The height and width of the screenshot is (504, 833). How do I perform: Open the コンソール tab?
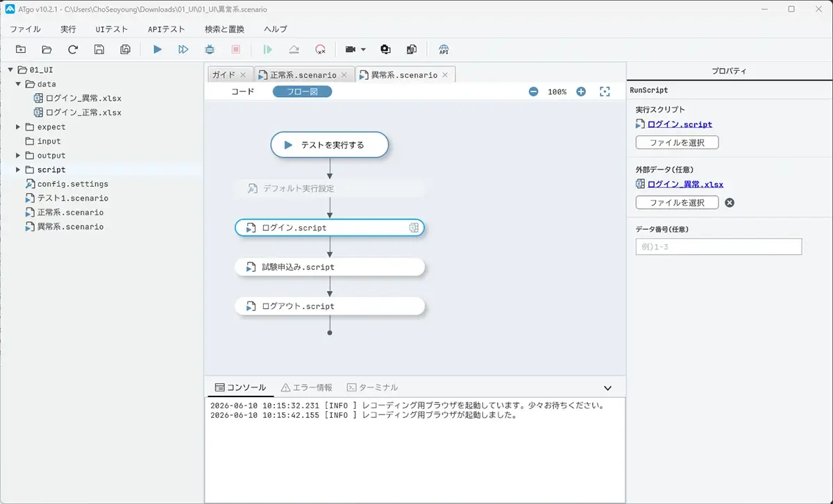[240, 387]
